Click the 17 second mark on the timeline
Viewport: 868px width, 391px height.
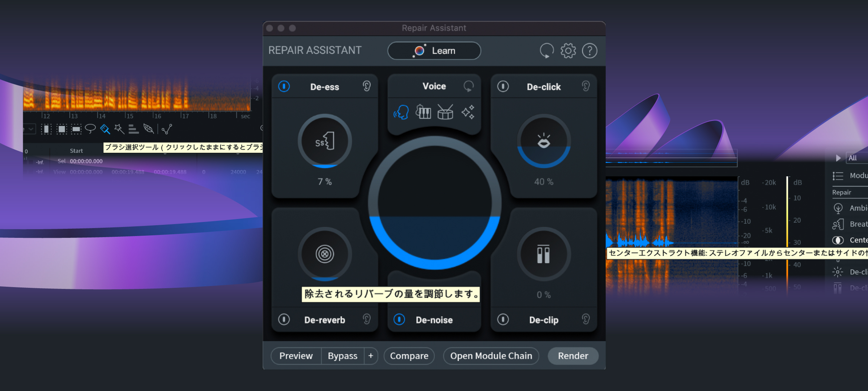[184, 116]
